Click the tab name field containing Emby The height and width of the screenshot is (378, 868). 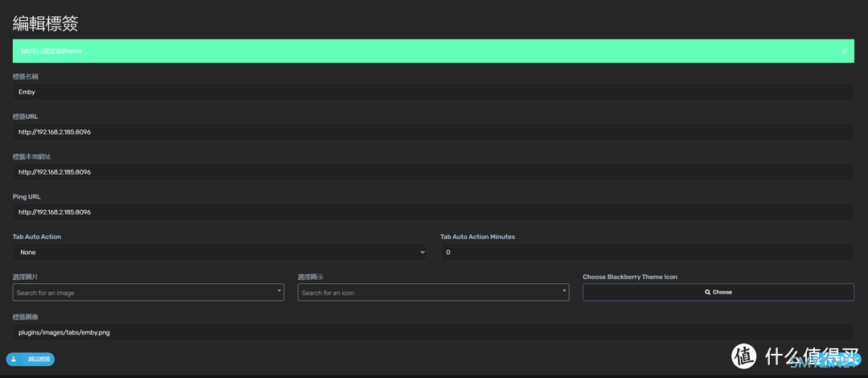432,92
